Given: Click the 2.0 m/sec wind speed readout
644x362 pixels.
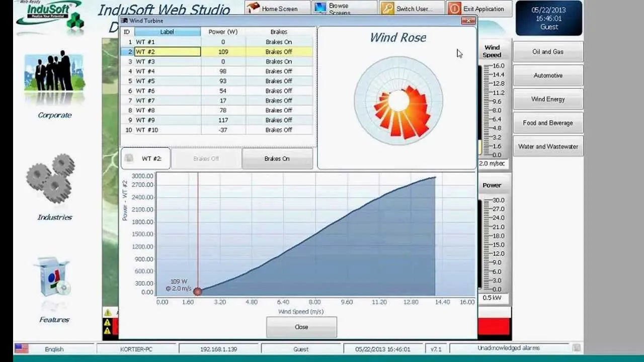Looking at the screenshot, I should (492, 164).
